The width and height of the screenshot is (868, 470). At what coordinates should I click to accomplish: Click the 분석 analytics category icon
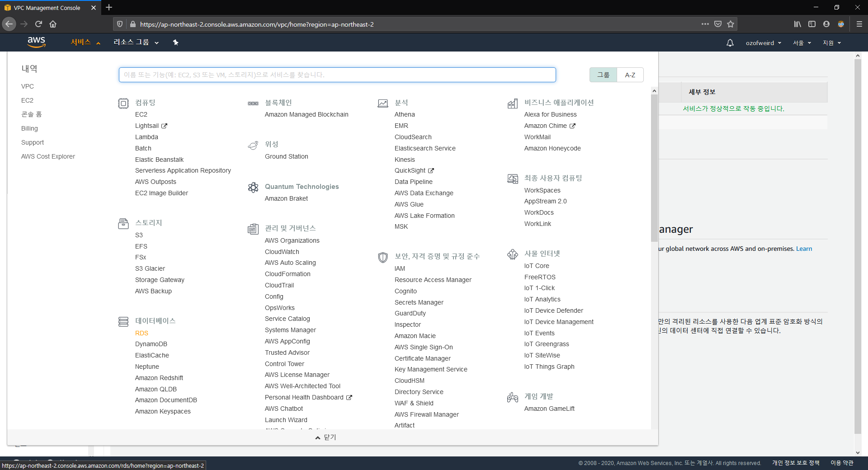click(383, 103)
